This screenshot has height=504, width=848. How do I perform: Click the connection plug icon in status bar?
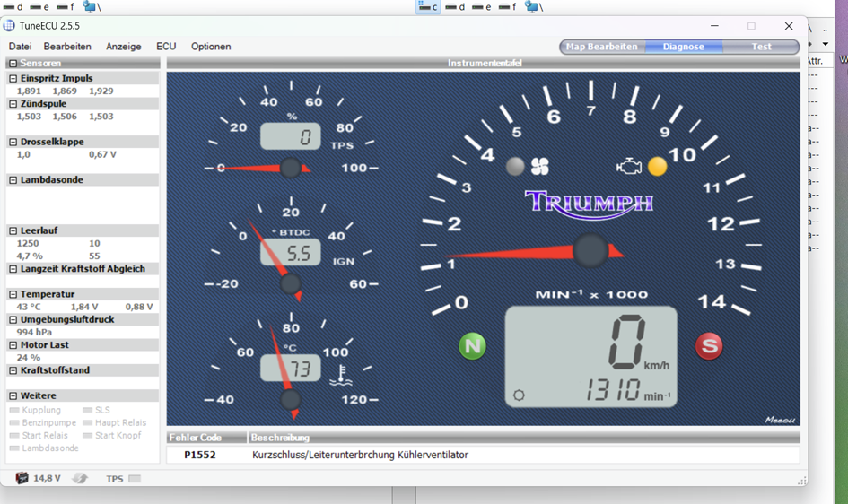80,478
